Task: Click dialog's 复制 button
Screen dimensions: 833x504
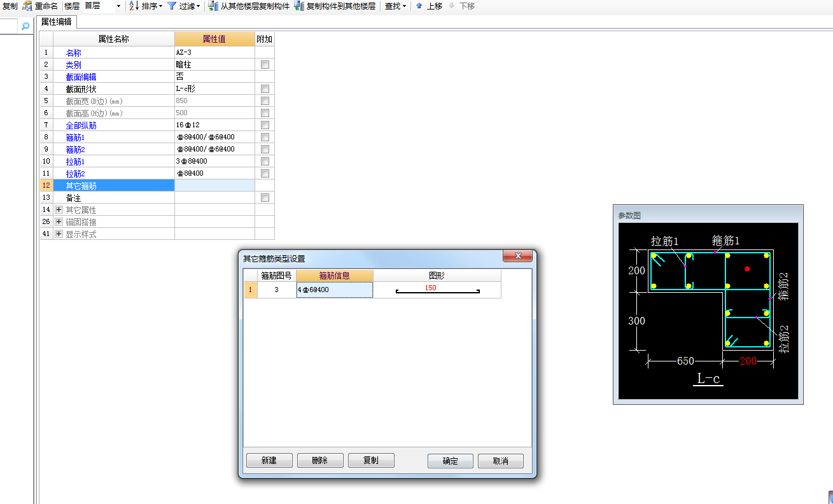Action: point(371,461)
